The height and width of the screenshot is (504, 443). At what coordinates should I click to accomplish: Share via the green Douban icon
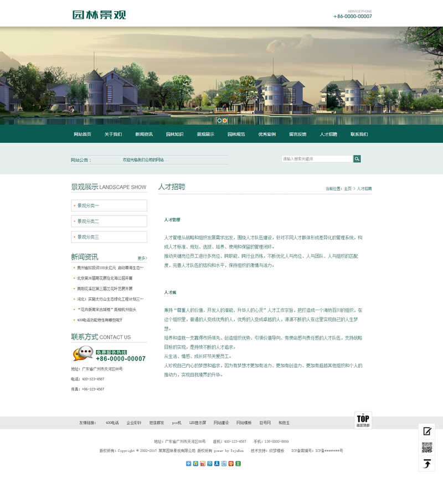tap(238, 464)
